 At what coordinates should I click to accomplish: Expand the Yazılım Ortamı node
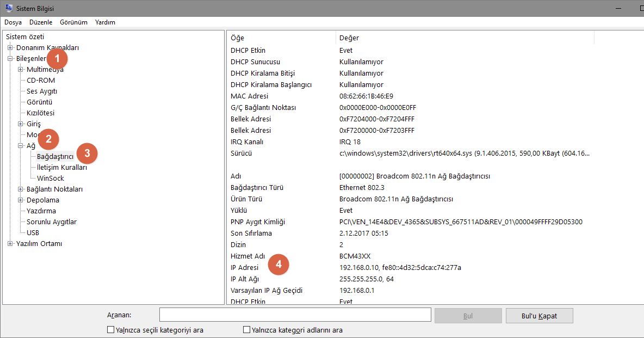pos(10,243)
